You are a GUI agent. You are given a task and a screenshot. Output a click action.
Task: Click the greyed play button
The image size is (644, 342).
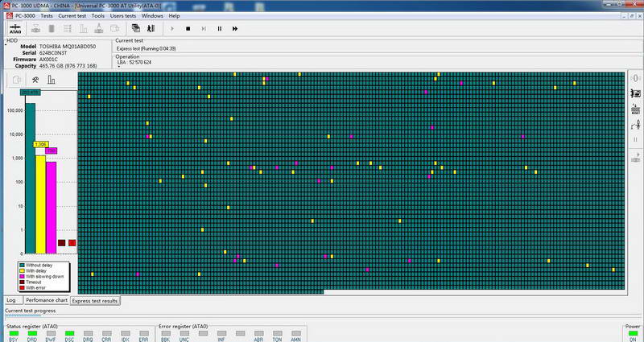tap(172, 29)
